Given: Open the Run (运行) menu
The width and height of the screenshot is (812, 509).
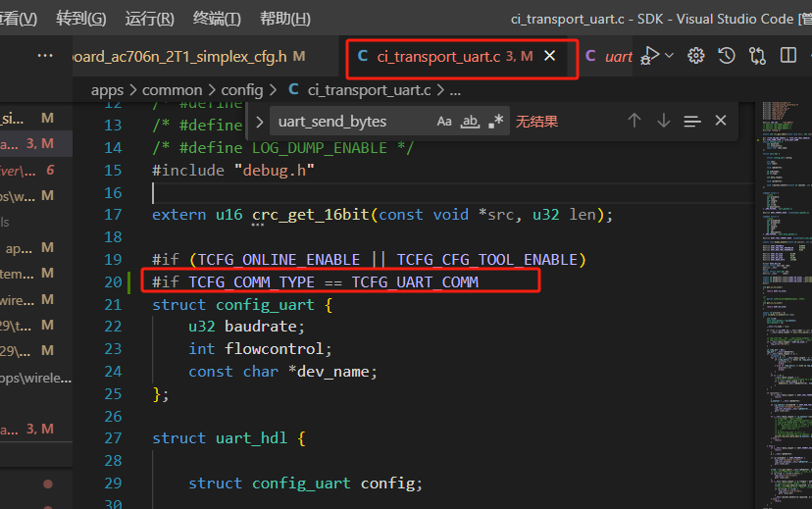Looking at the screenshot, I should pyautogui.click(x=150, y=20).
